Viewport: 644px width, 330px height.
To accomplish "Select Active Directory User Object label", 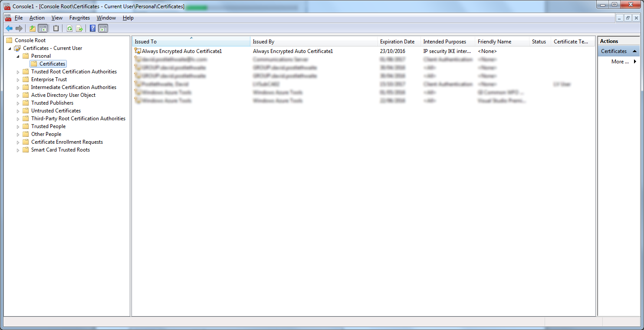I will (x=63, y=95).
